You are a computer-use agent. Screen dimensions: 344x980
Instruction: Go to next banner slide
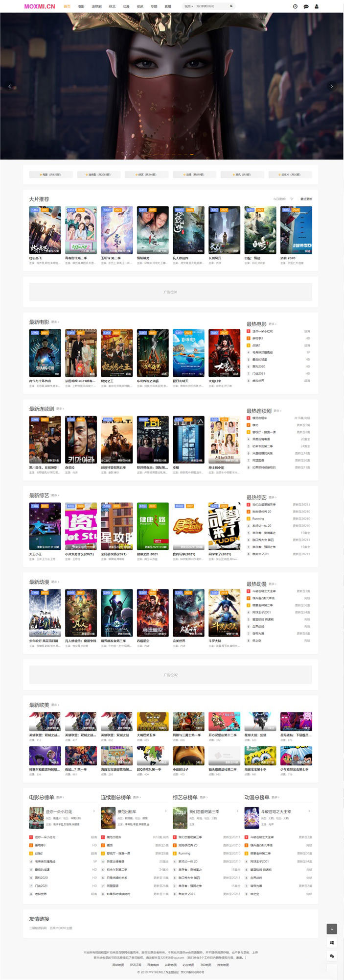point(331,86)
